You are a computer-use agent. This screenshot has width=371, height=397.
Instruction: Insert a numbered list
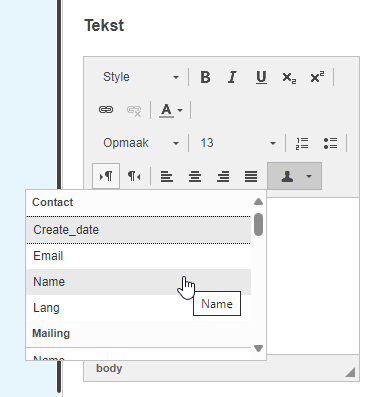(x=302, y=143)
